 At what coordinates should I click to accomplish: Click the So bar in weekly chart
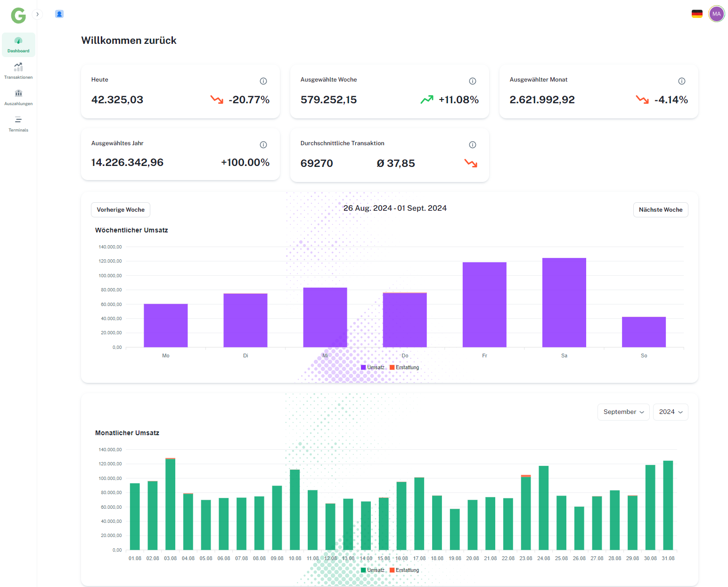[644, 332]
